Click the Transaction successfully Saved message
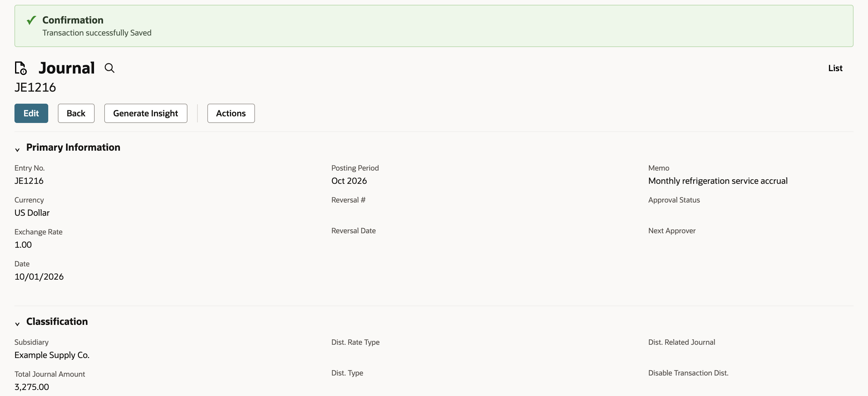 click(97, 33)
